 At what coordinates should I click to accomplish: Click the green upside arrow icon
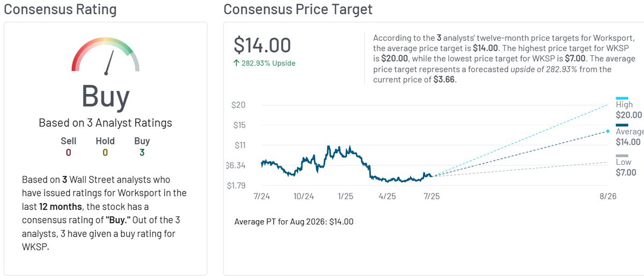tap(236, 63)
